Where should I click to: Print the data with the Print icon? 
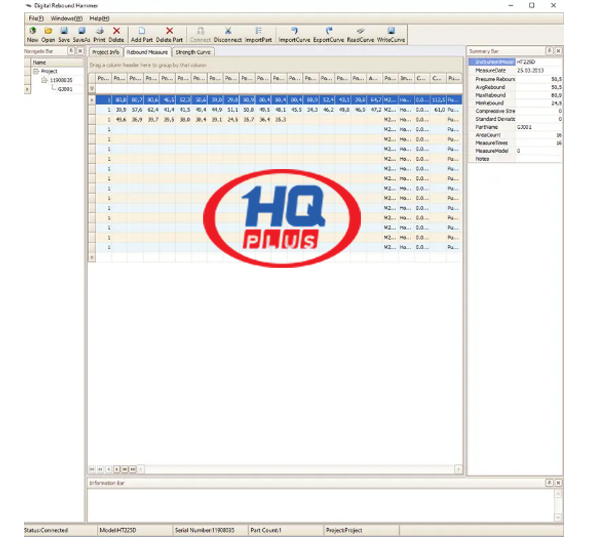click(x=99, y=35)
